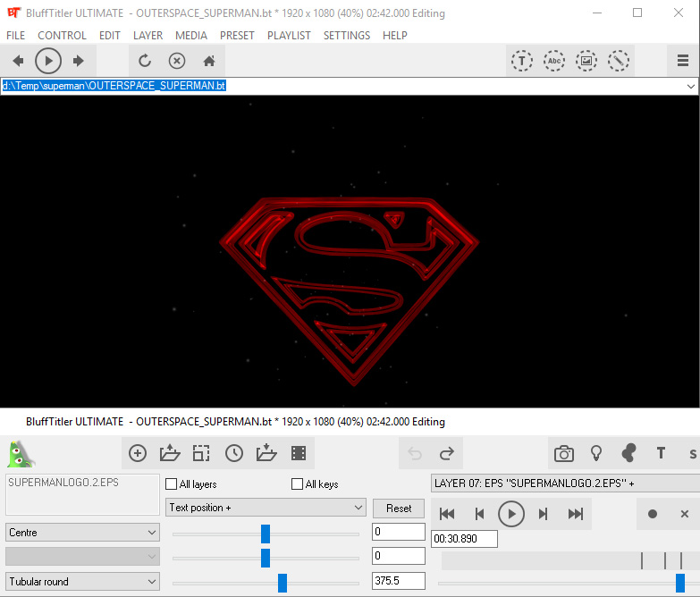Image resolution: width=700 pixels, height=597 pixels.
Task: Click the film strip export icon
Action: point(299,453)
